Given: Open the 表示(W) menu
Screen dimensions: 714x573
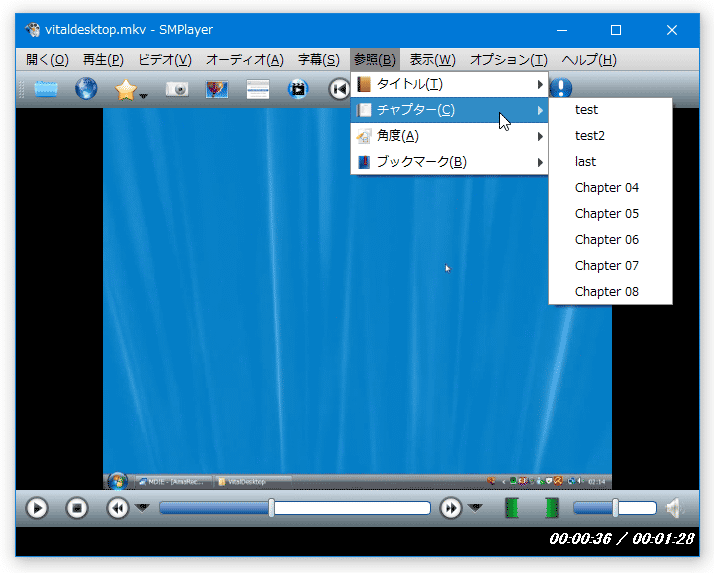Looking at the screenshot, I should pyautogui.click(x=432, y=60).
